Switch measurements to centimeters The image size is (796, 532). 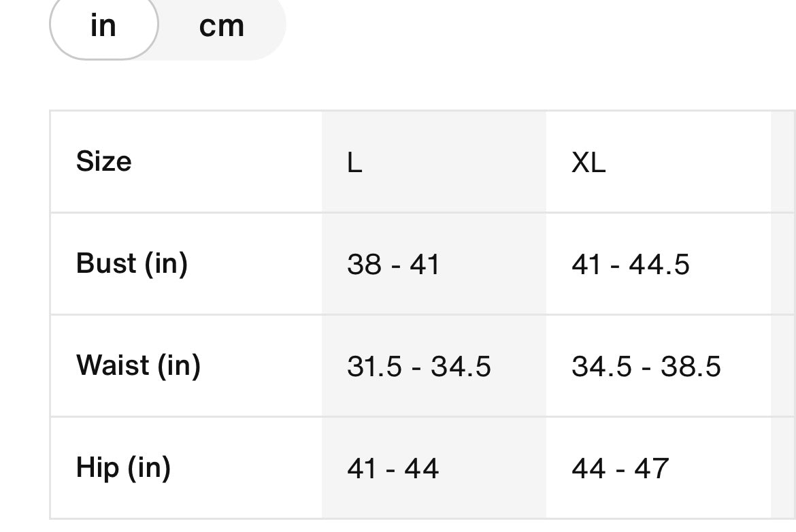click(x=222, y=27)
